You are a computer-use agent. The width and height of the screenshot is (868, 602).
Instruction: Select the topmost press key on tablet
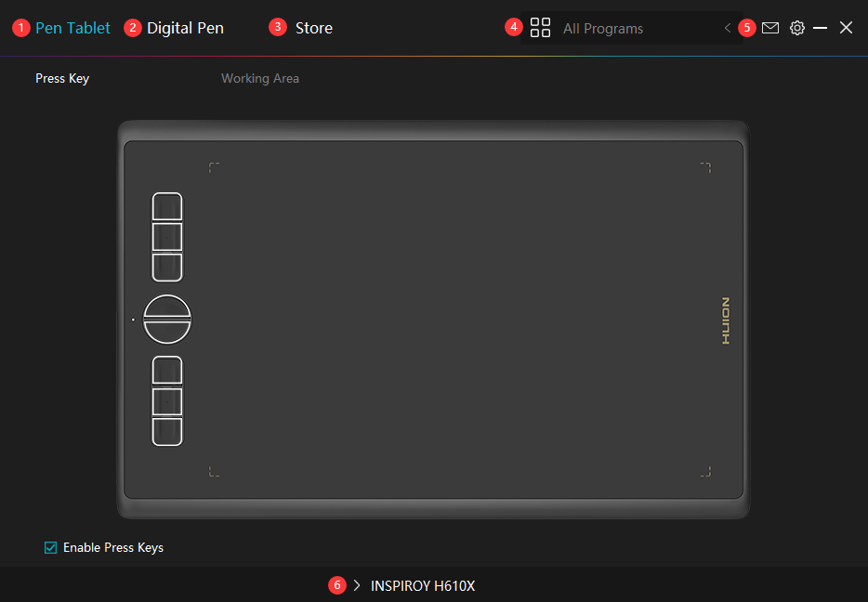coord(167,207)
